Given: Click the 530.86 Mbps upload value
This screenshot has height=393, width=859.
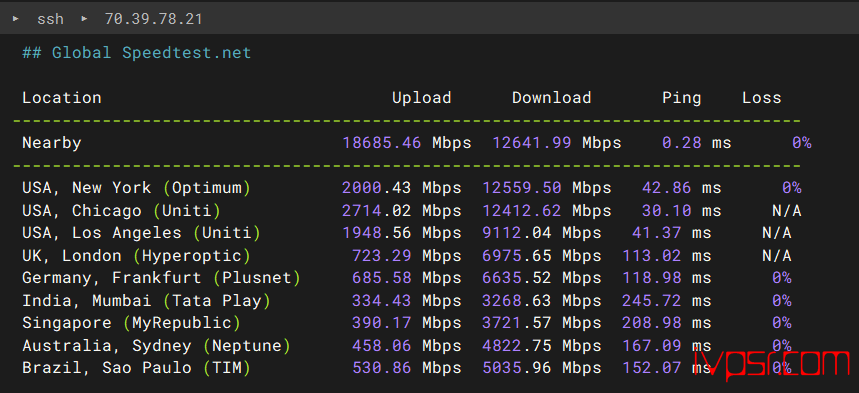Looking at the screenshot, I should [x=407, y=368].
